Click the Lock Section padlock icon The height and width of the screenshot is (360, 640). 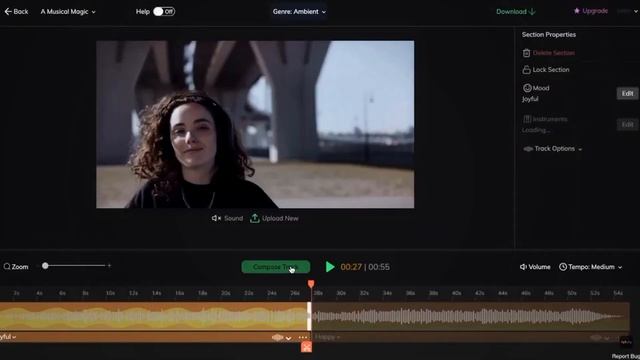[x=526, y=70]
